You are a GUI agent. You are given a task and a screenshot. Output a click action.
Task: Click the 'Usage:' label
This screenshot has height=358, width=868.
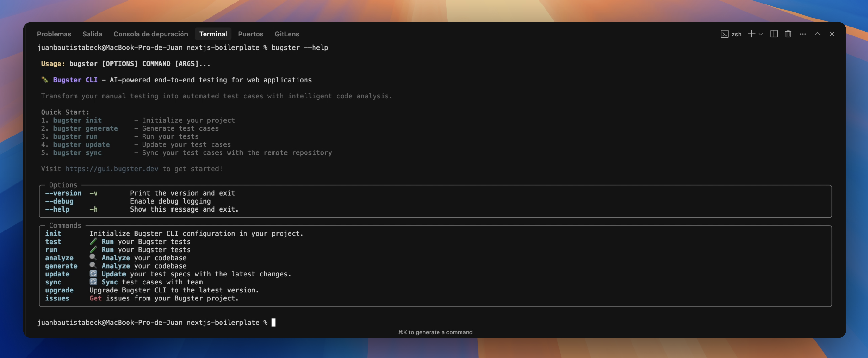52,63
